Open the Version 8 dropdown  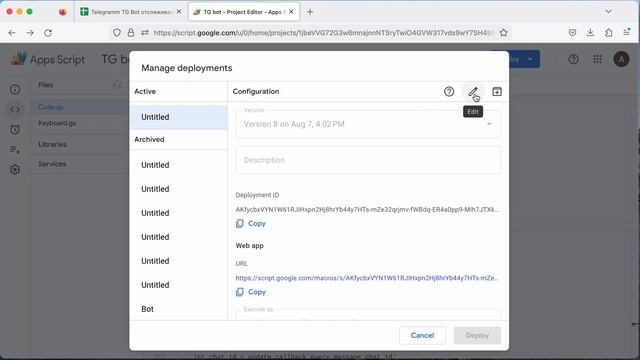368,124
